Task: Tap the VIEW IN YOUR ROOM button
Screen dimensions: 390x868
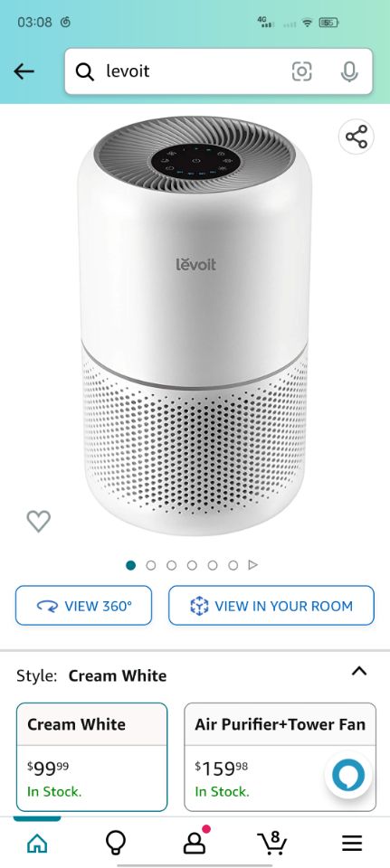Action: tap(271, 606)
